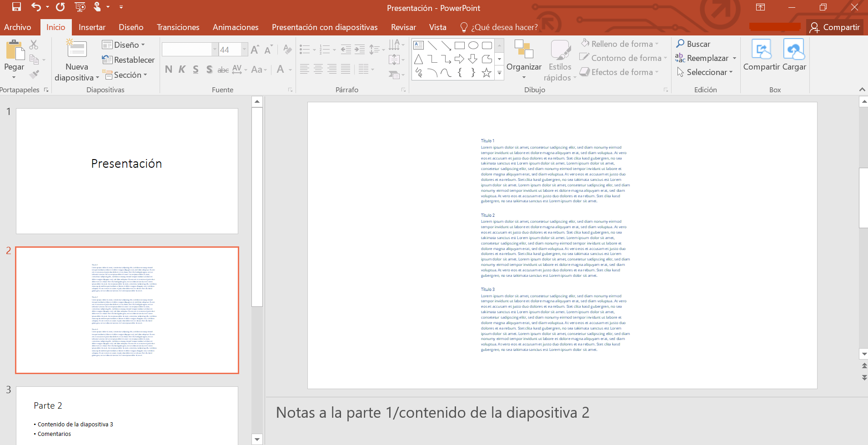The width and height of the screenshot is (868, 445).
Task: Switch to the Animaciones tab
Action: point(236,27)
